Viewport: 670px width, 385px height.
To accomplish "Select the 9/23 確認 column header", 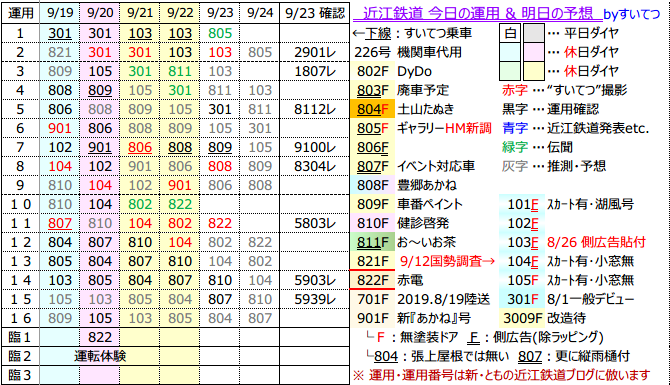I will (x=315, y=13).
